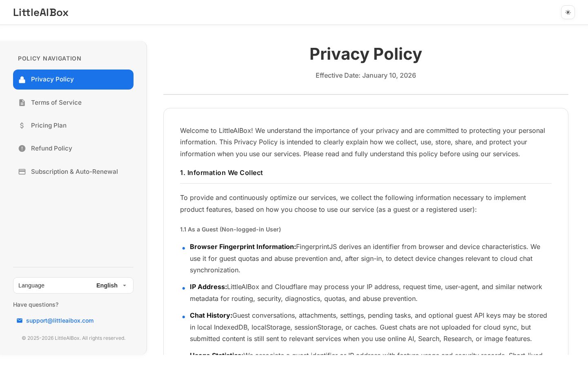Click the Privacy Policy main page heading

[x=365, y=54]
